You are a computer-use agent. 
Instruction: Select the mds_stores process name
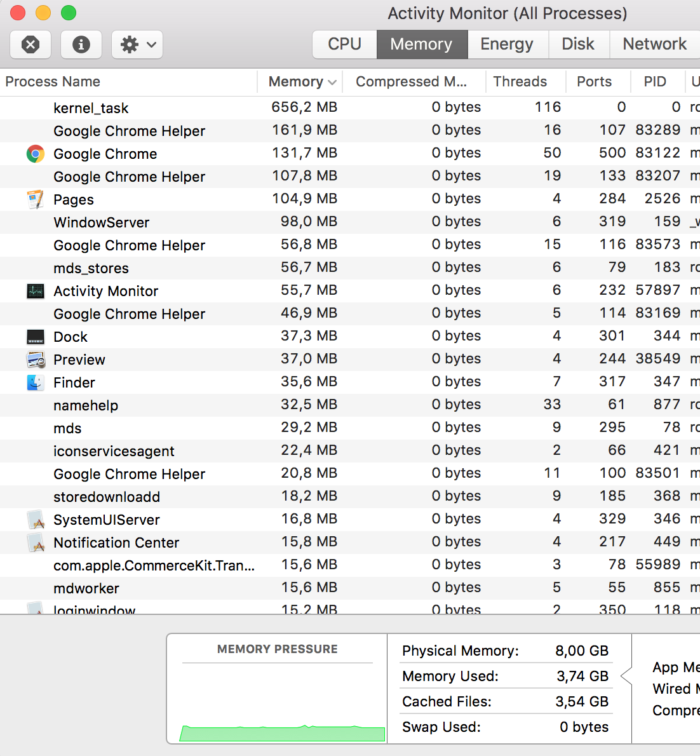[91, 268]
